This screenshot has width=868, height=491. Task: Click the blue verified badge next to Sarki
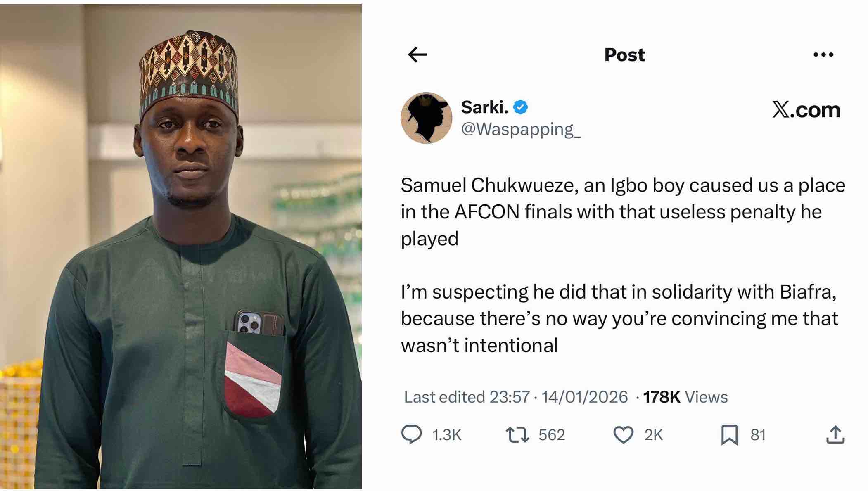tap(520, 107)
